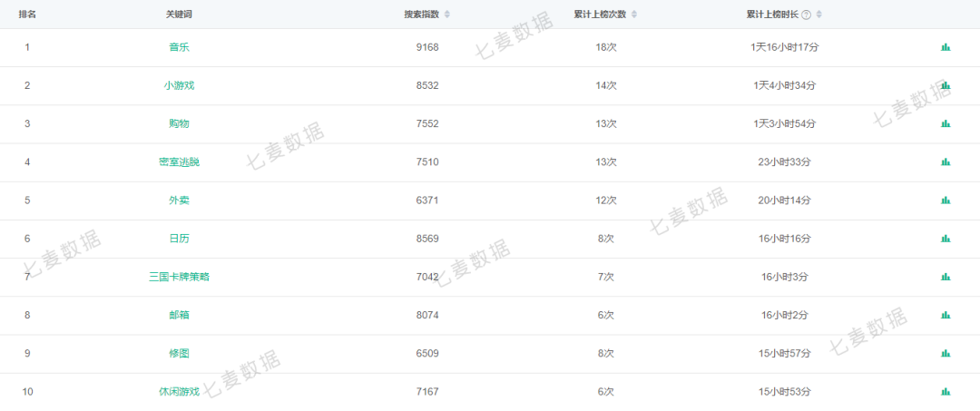Viewport: 980px width, 411px height.
Task: Open the 休闲游戏 keyword link
Action: pos(180,392)
